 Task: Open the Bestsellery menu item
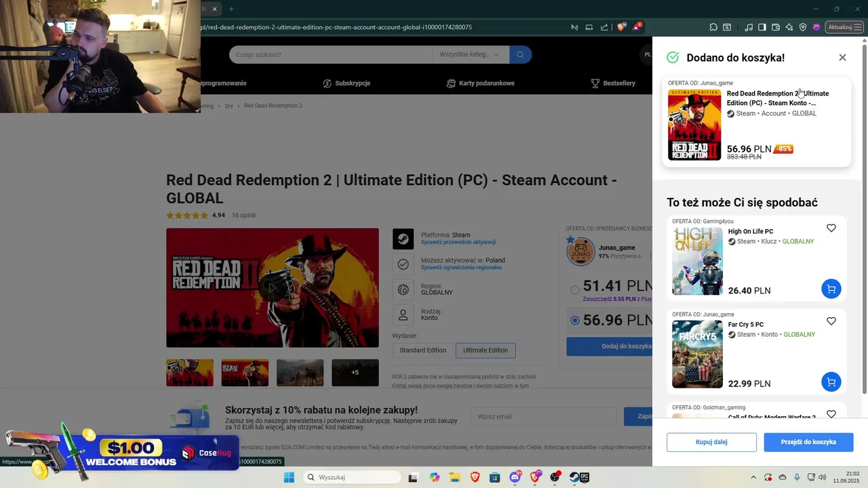pos(613,83)
